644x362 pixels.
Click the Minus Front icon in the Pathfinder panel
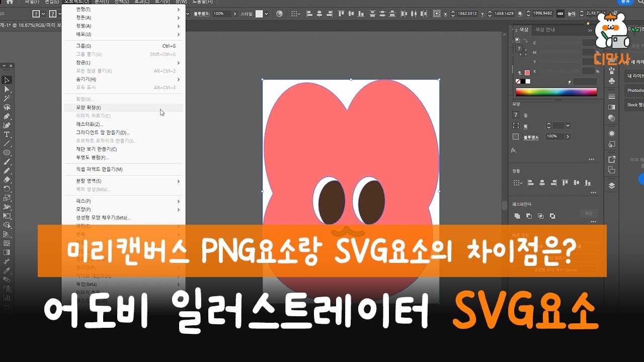529,216
